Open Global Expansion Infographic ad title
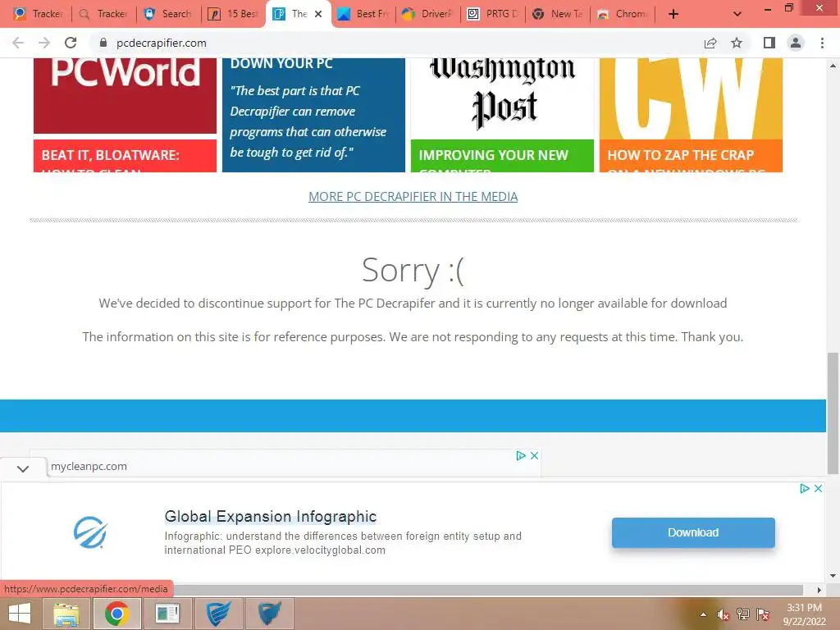The image size is (840, 630). coord(271,517)
